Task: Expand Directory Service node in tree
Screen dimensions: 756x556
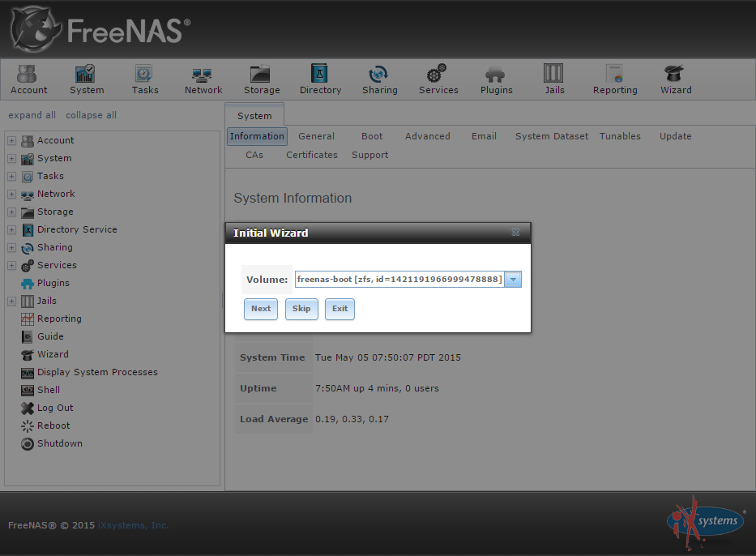Action: pyautogui.click(x=11, y=230)
